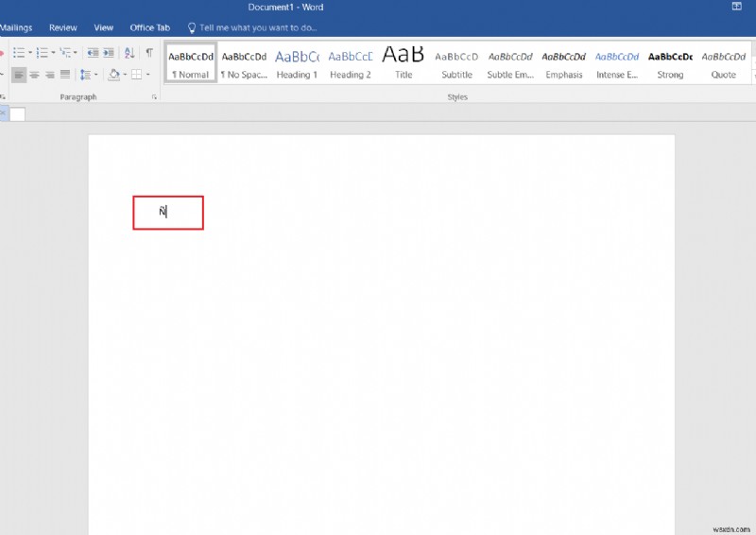Apply the Normal style
Viewport: 756px width, 535px height.
point(191,63)
